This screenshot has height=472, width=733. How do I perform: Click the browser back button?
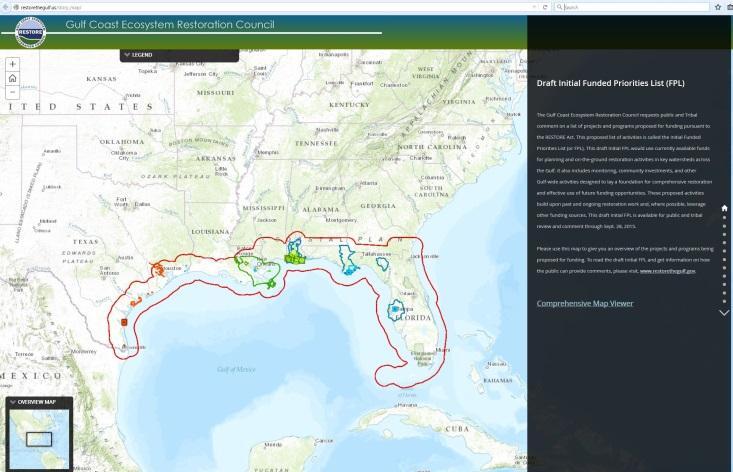click(x=5, y=7)
